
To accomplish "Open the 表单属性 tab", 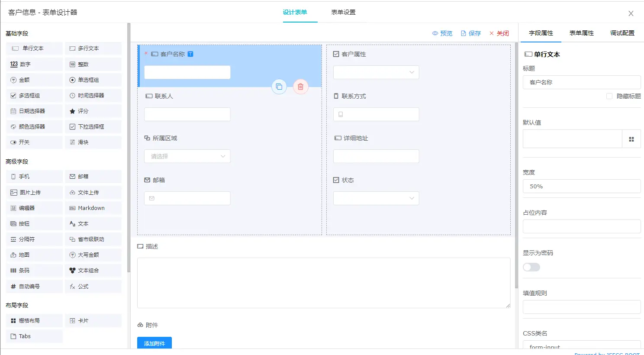I will click(x=582, y=33).
